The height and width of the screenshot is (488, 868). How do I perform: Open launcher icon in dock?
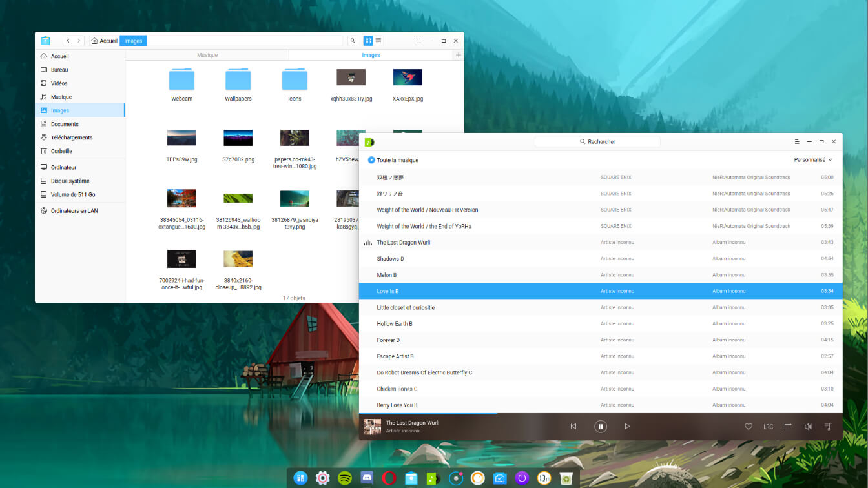(x=300, y=478)
